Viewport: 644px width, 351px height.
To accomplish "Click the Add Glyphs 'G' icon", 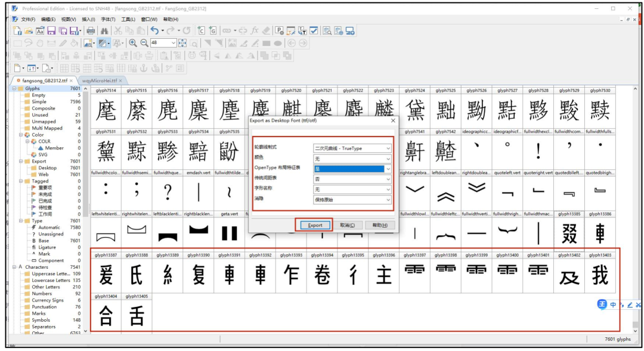I will coord(213,31).
